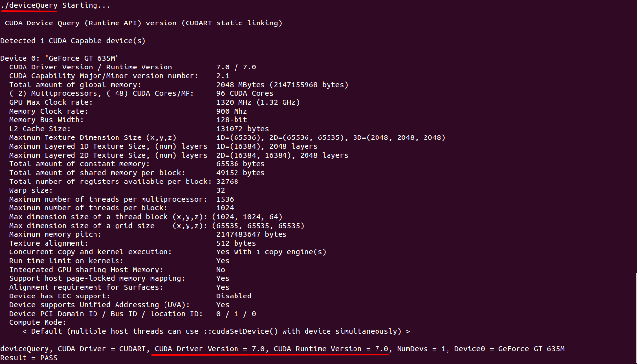Click the CUDA Driver Version 7.0 / 7.0 value
The image size is (637, 364).
click(x=236, y=67)
